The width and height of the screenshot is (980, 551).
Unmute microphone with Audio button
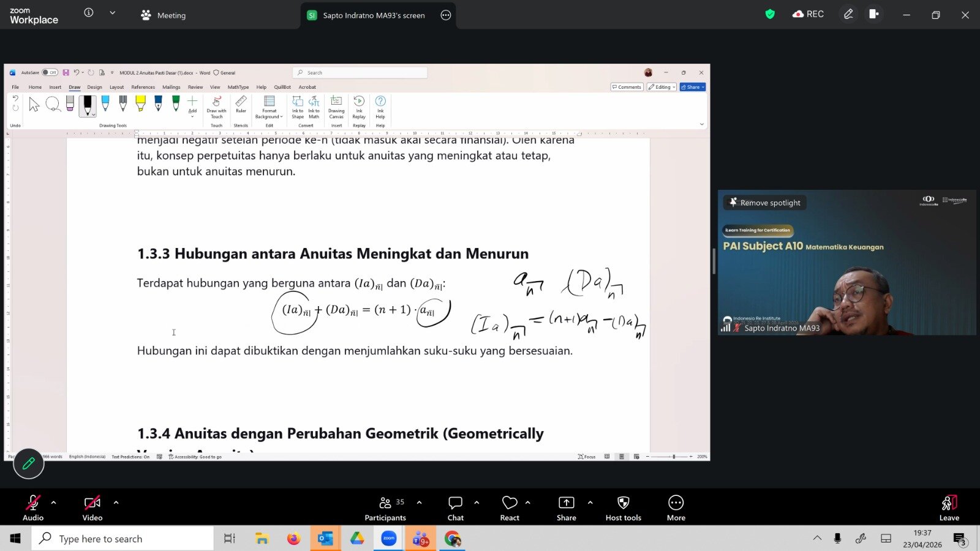click(33, 508)
